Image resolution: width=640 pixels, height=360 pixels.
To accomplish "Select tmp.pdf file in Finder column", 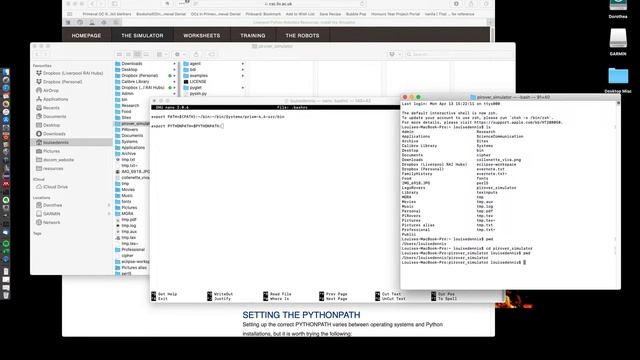I will pos(126,220).
